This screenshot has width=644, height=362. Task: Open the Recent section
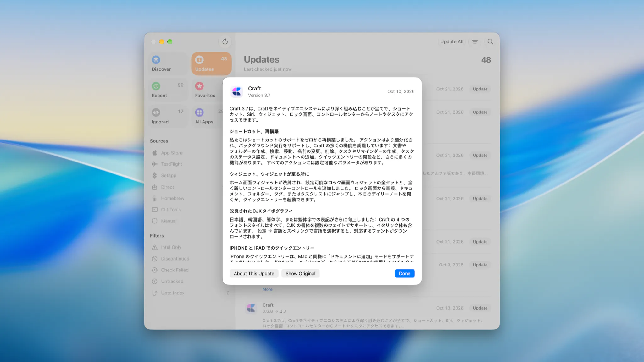168,90
